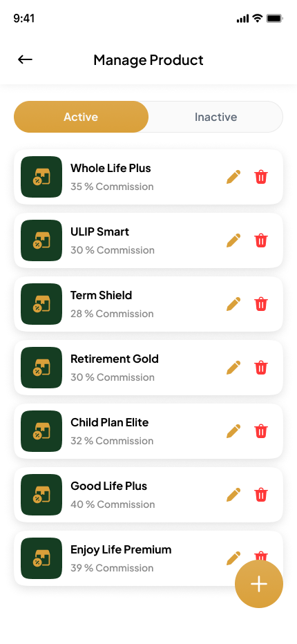Tap the Enjoy Life Premium product thumbnail
The width and height of the screenshot is (297, 644).
[x=41, y=558]
